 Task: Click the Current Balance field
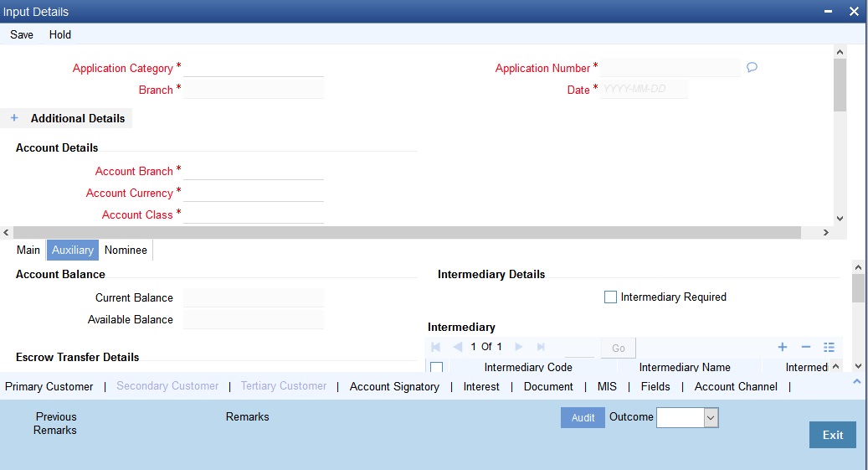pyautogui.click(x=254, y=297)
